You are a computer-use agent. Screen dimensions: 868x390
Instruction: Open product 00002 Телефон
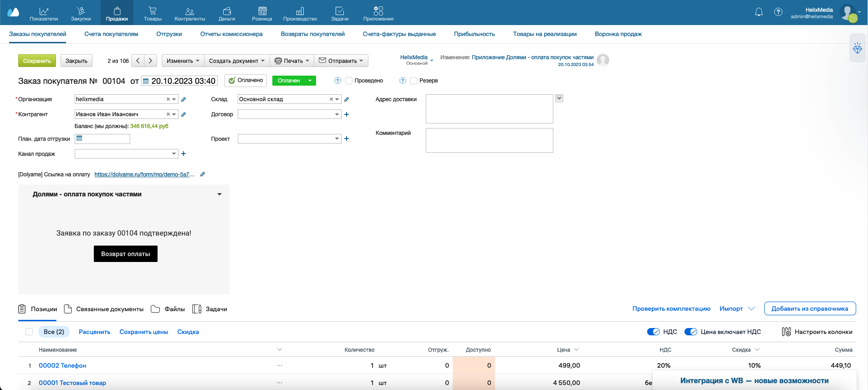pyautogui.click(x=62, y=365)
